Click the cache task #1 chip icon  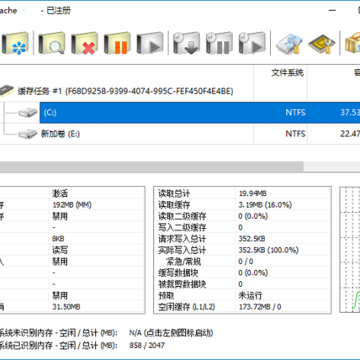click(6, 91)
